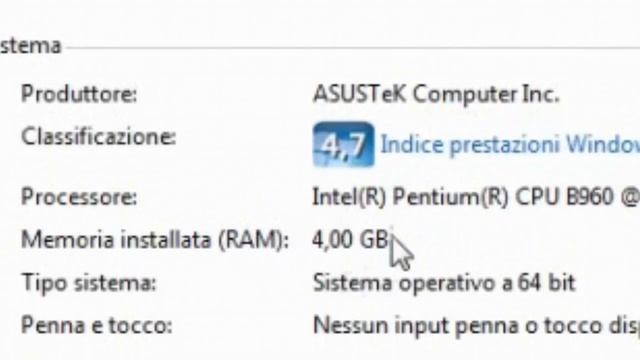This screenshot has height=360, width=640.
Task: Click the 64 bit portion of system type
Action: tap(547, 282)
